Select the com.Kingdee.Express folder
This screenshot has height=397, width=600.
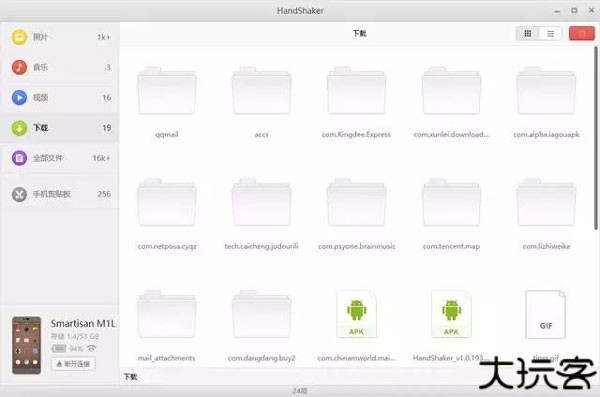pyautogui.click(x=356, y=91)
